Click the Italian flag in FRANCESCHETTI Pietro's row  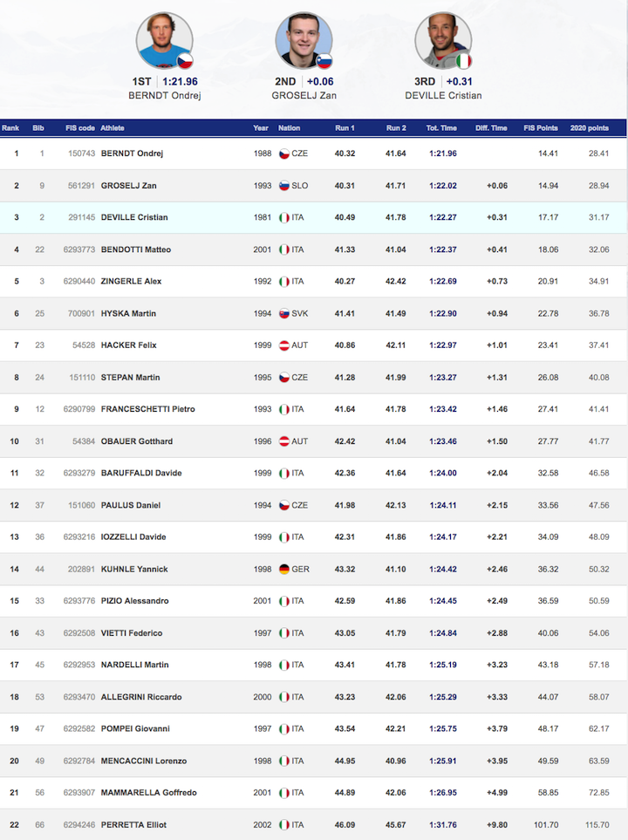coord(284,409)
